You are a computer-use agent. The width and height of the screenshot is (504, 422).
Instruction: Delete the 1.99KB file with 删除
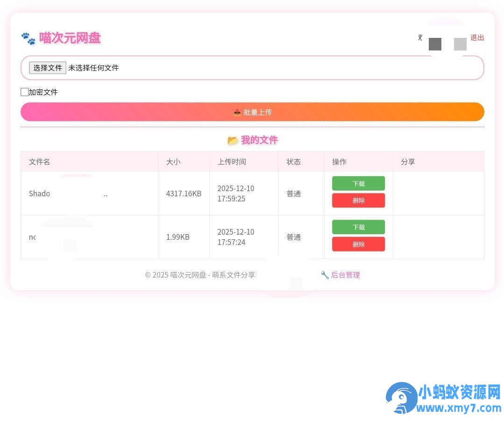tap(358, 244)
